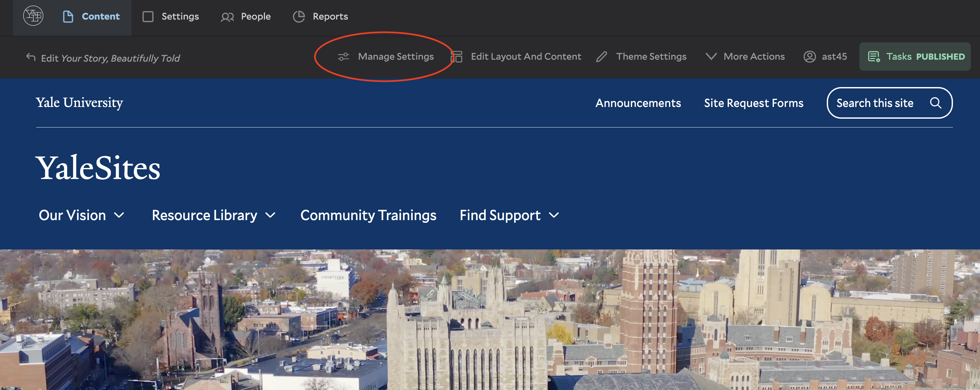The width and height of the screenshot is (980, 390).
Task: Click the Tasks PUBLISHED button
Action: (915, 57)
